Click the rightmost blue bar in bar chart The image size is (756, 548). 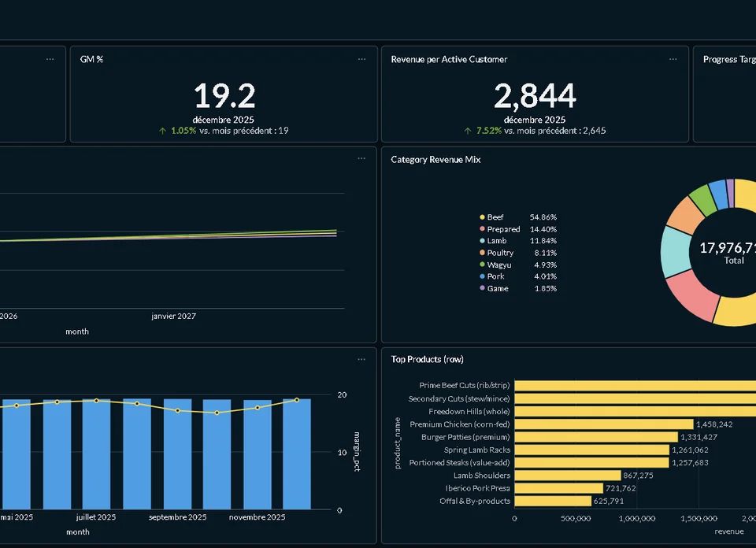point(297,454)
